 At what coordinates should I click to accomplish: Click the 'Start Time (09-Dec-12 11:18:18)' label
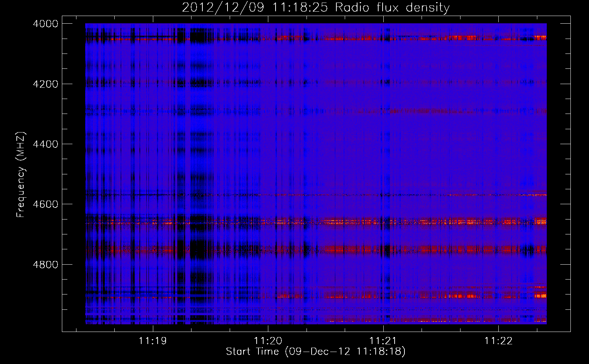click(316, 352)
